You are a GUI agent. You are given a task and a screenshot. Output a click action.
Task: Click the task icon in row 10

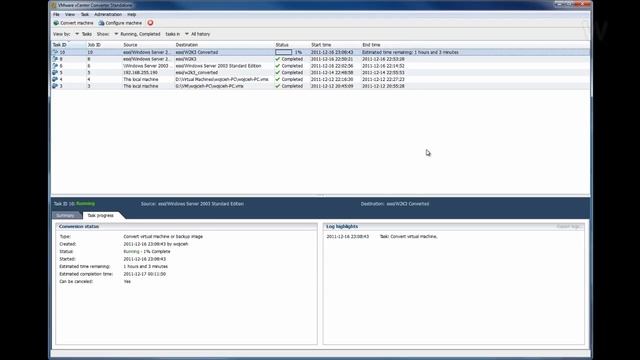(x=55, y=52)
